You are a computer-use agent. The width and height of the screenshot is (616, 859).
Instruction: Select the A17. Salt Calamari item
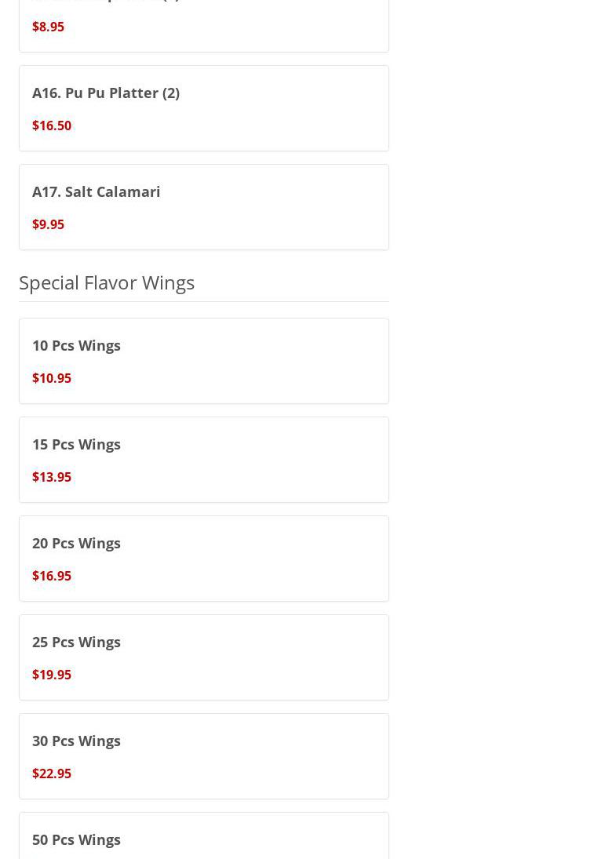click(96, 191)
